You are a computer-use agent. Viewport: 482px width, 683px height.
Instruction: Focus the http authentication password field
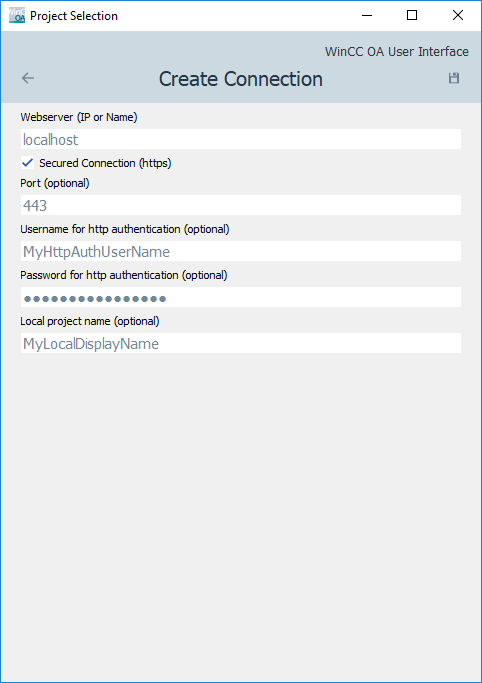pyautogui.click(x=241, y=298)
